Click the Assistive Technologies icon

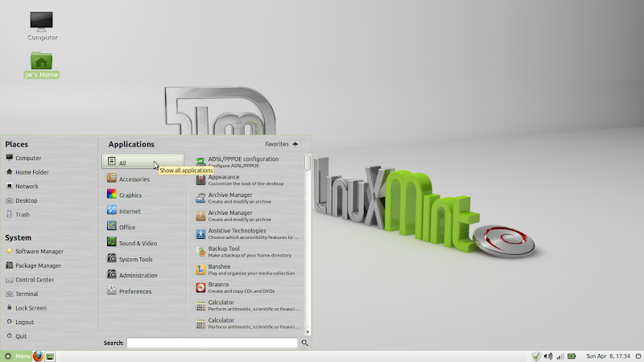200,233
